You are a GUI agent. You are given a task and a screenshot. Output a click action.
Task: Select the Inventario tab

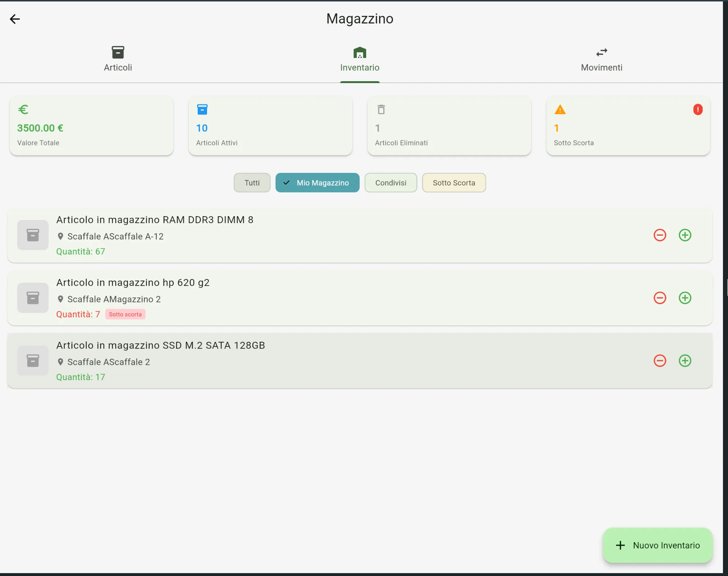[360, 59]
